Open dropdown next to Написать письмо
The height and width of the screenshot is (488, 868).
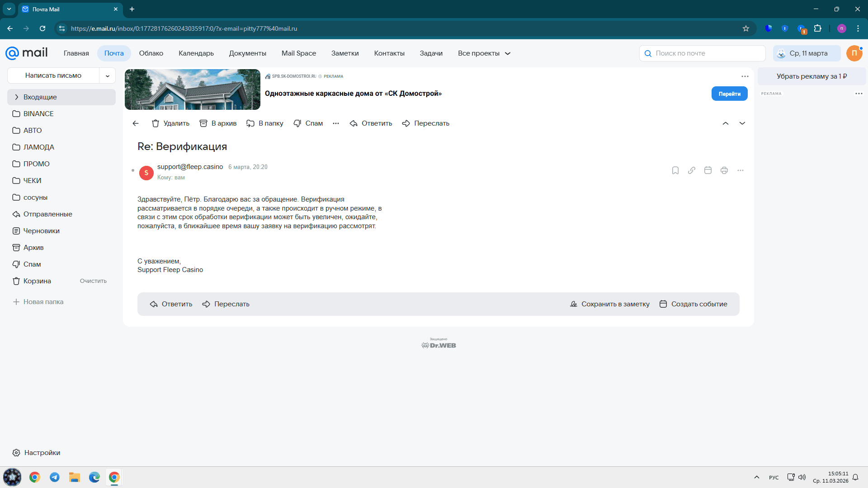click(108, 76)
